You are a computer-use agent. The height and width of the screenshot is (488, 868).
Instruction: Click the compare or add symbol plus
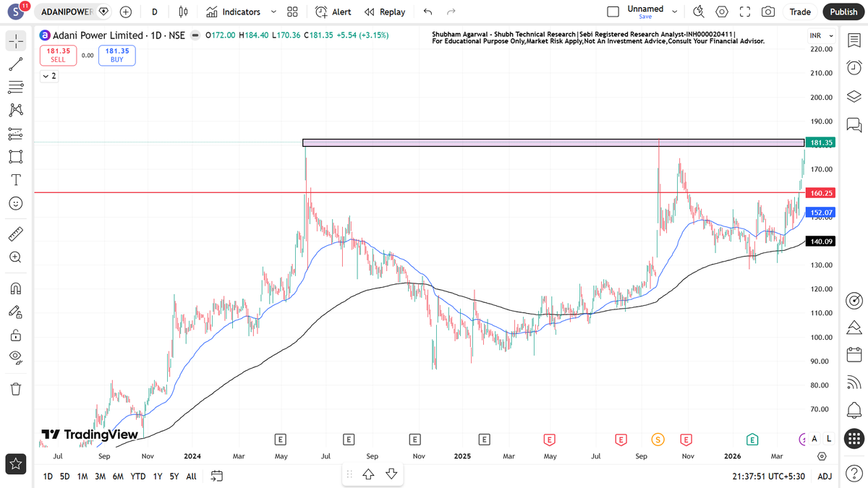(x=126, y=12)
